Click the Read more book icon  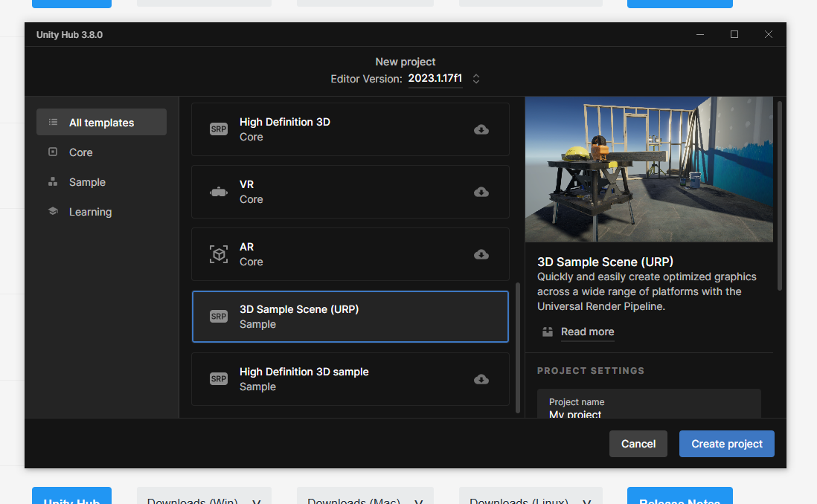[547, 332]
